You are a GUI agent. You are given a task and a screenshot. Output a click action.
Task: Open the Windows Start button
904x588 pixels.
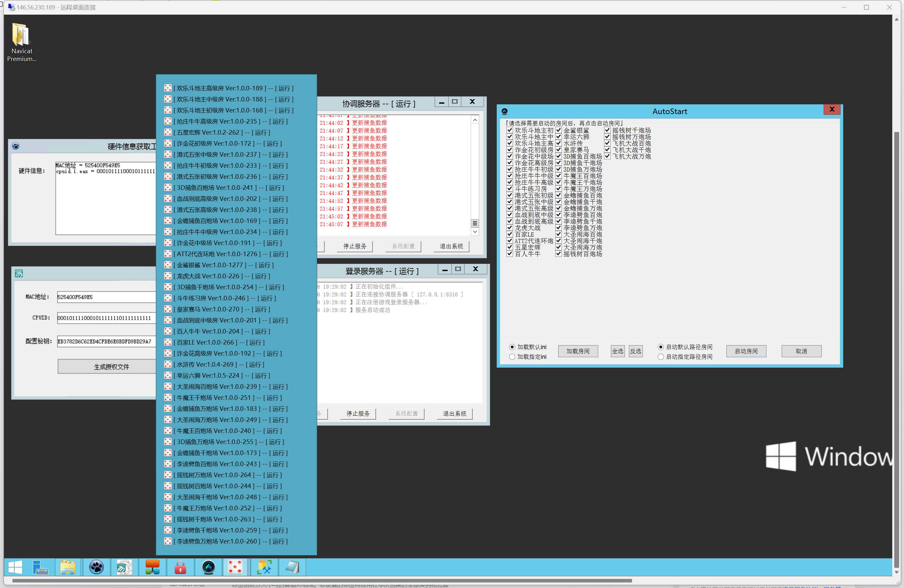tap(15, 568)
